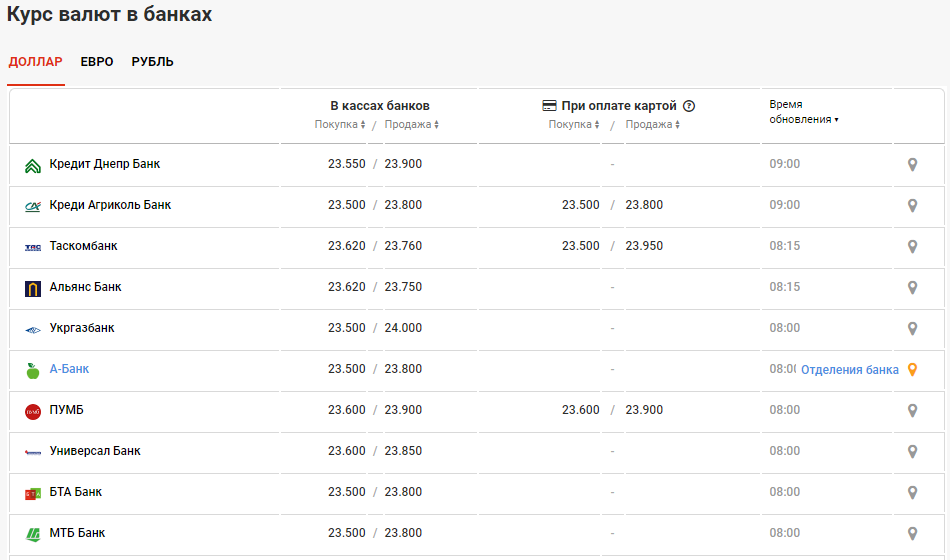
Task: Open the orange map pin for А-Банк
Action: pyautogui.click(x=912, y=370)
